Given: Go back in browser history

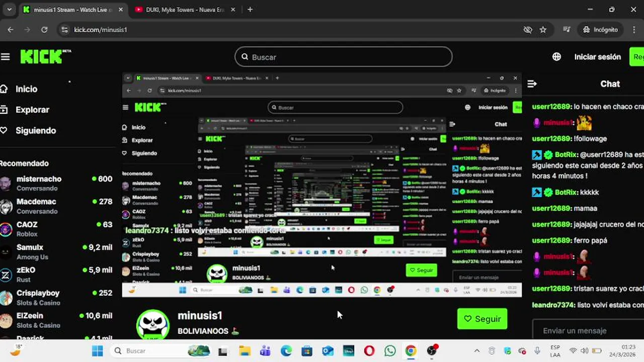Looking at the screenshot, I should (x=11, y=30).
